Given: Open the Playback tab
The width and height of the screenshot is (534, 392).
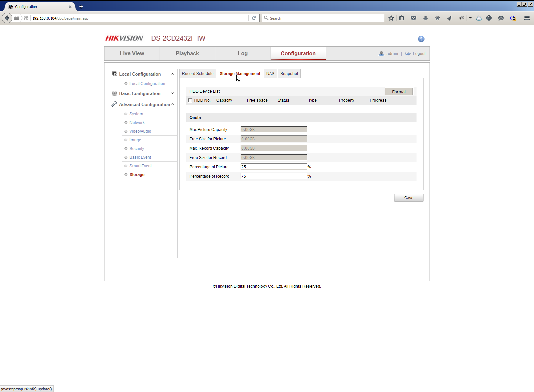Looking at the screenshot, I should click(x=187, y=54).
